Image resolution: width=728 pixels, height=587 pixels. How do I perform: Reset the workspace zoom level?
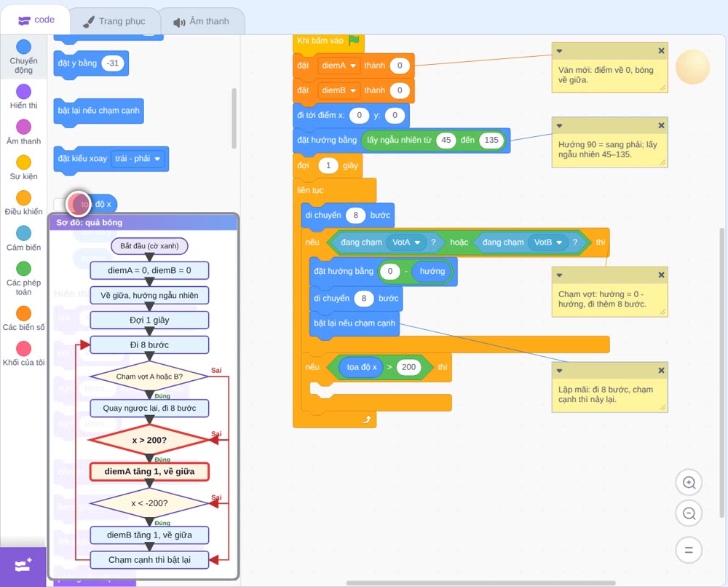point(689,551)
